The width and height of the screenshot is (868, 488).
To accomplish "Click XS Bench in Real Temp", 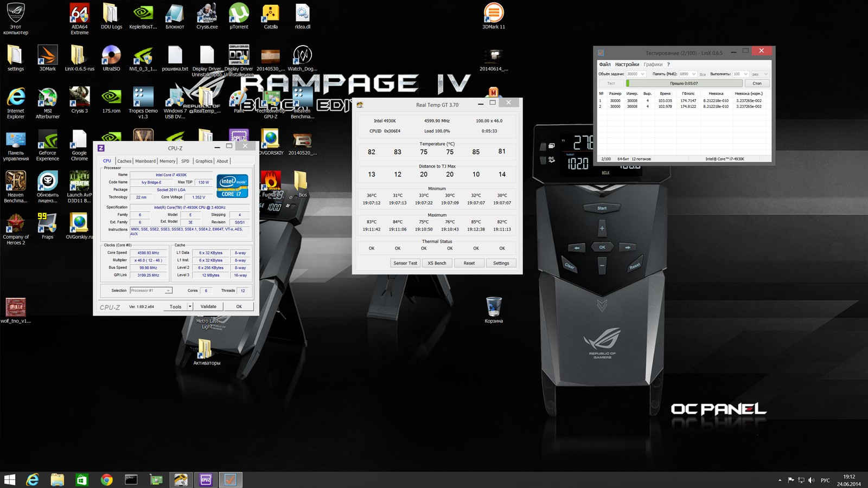I will 437,263.
